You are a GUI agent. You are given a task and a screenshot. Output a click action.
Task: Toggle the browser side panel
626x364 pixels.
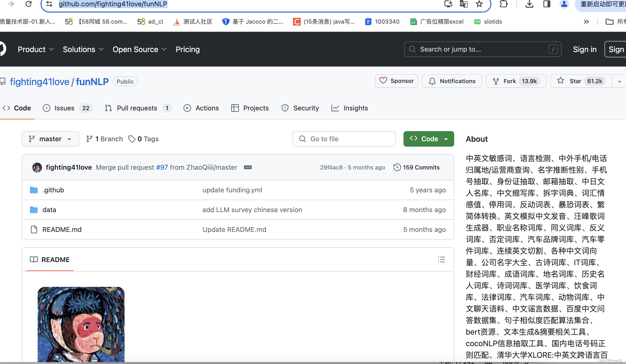[547, 4]
